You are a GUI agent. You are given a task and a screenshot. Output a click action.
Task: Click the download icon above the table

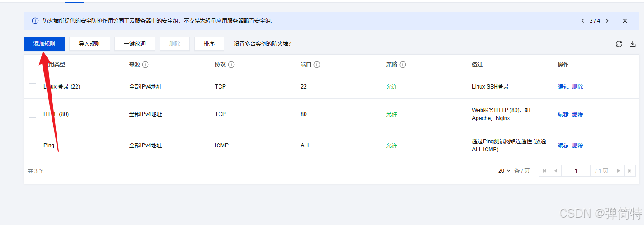pos(633,44)
